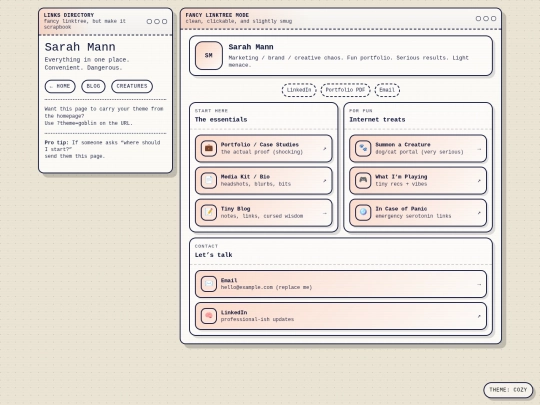This screenshot has height=405, width=540.
Task: Click the dashed Email chip
Action: point(387,90)
